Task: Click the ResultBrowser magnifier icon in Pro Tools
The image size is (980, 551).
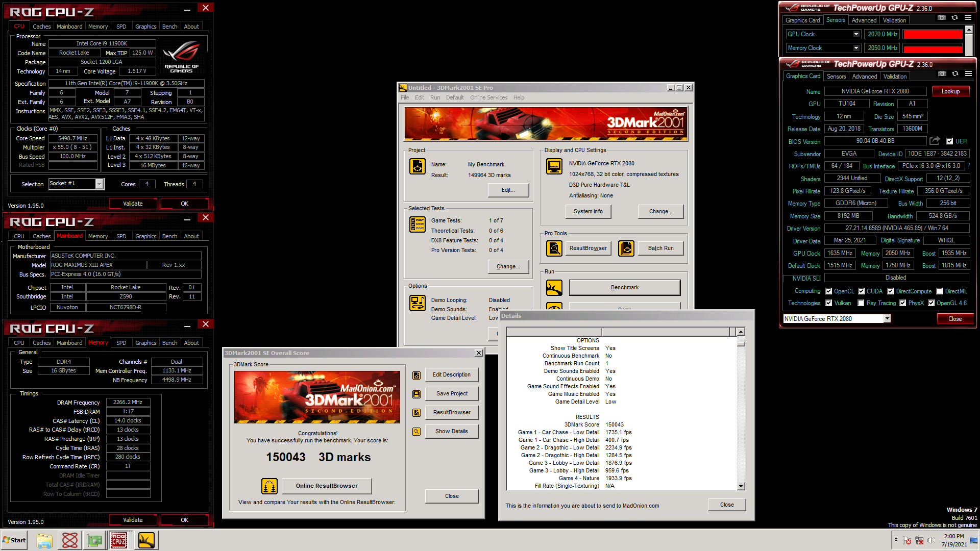Action: pyautogui.click(x=554, y=248)
